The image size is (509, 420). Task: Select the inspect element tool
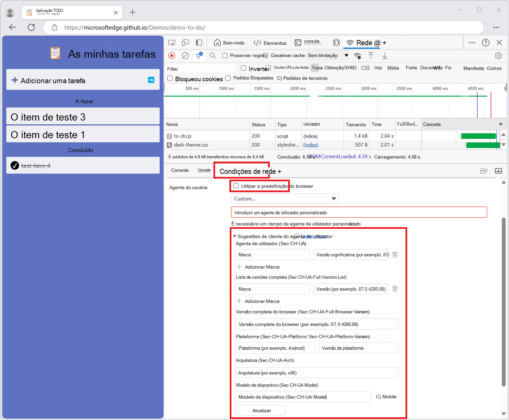[171, 42]
